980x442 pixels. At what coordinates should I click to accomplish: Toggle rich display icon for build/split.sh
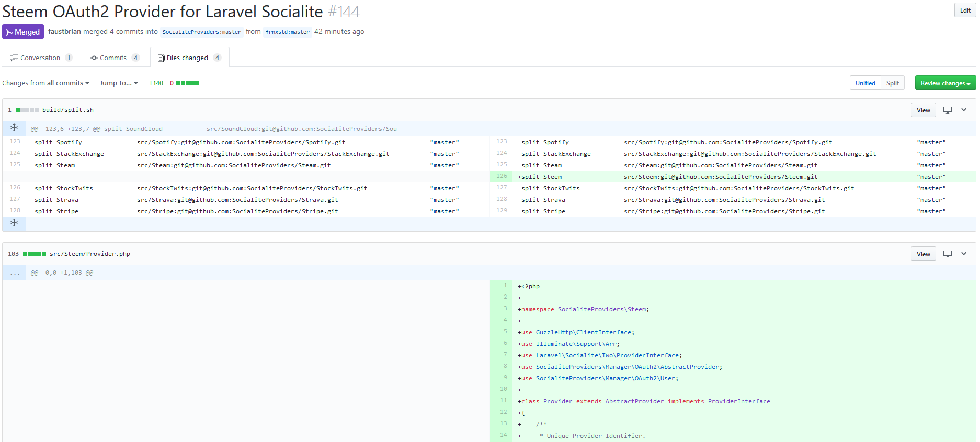point(947,110)
